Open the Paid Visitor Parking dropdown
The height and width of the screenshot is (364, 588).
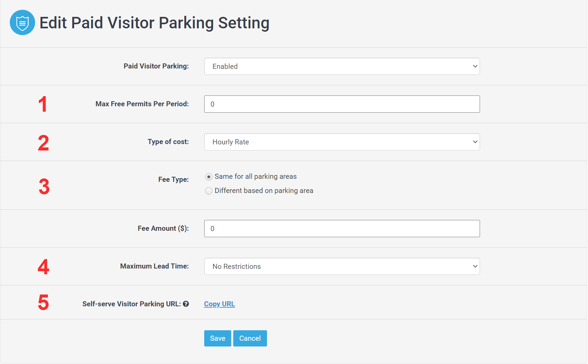tap(342, 66)
